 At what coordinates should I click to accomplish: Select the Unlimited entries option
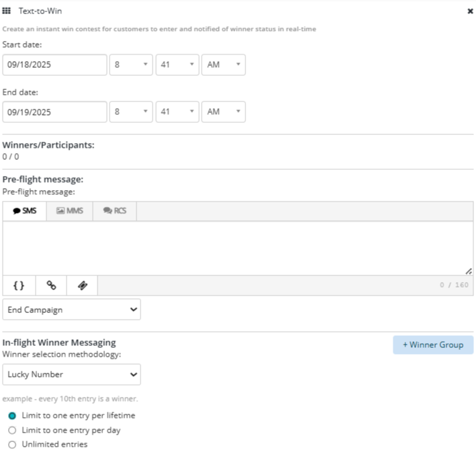coord(12,444)
